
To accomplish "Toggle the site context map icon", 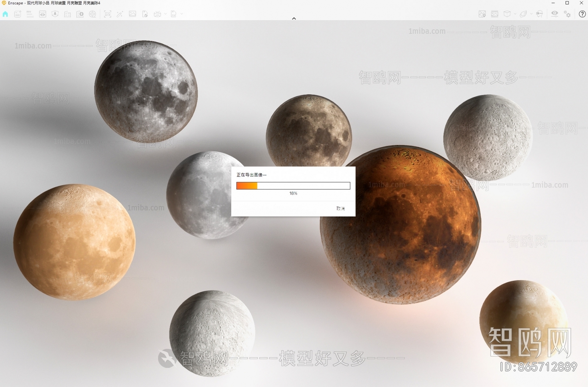I will 482,14.
